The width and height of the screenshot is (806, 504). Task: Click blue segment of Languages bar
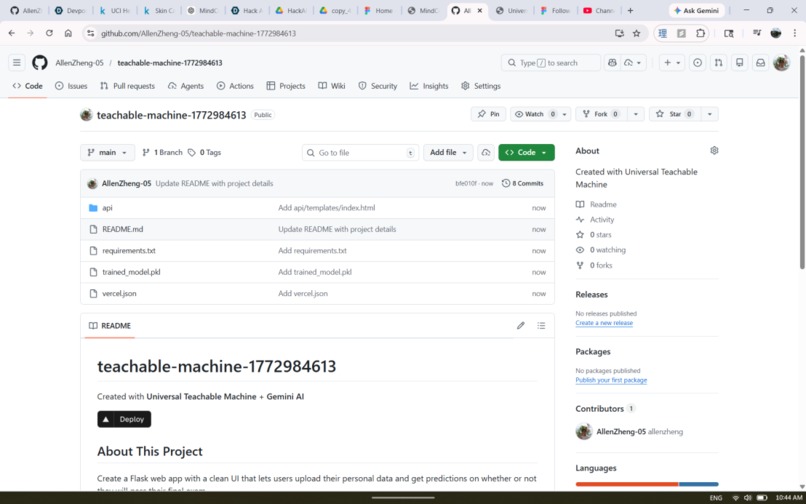tap(699, 484)
